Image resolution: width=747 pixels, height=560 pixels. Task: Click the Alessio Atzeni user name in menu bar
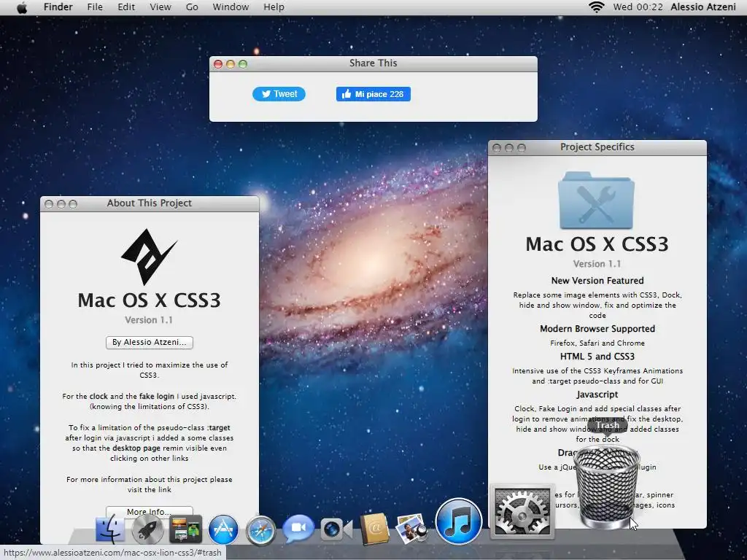click(x=703, y=7)
